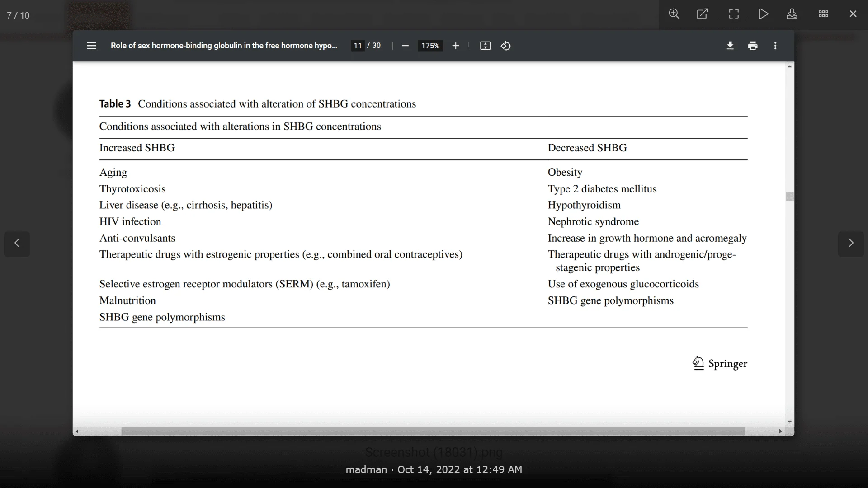Zoom out the PDF with minus
Image resolution: width=868 pixels, height=488 pixels.
[x=405, y=46]
